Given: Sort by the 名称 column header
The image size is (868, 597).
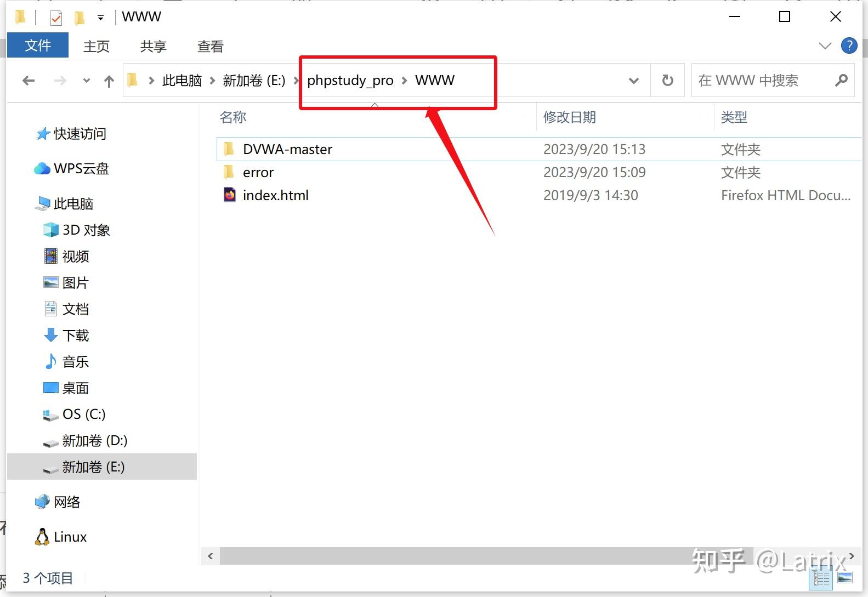Looking at the screenshot, I should pyautogui.click(x=233, y=117).
